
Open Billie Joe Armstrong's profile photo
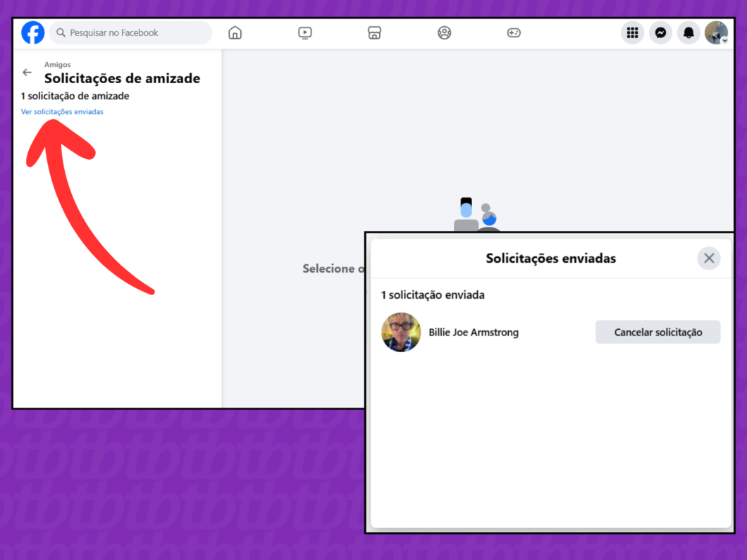(x=401, y=332)
